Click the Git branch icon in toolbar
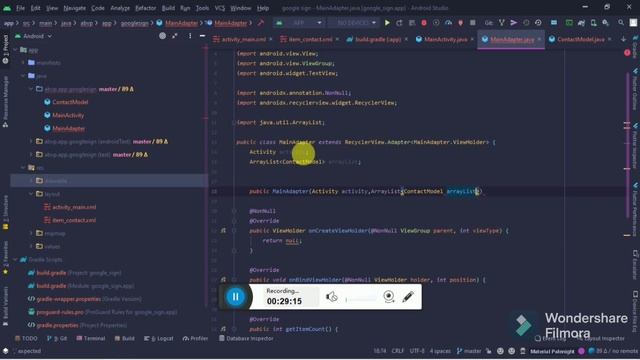640x360 pixels. tap(502, 23)
